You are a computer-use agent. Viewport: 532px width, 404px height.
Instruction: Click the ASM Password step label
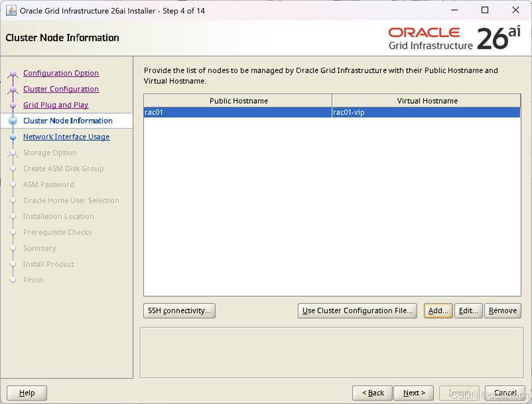pyautogui.click(x=49, y=185)
